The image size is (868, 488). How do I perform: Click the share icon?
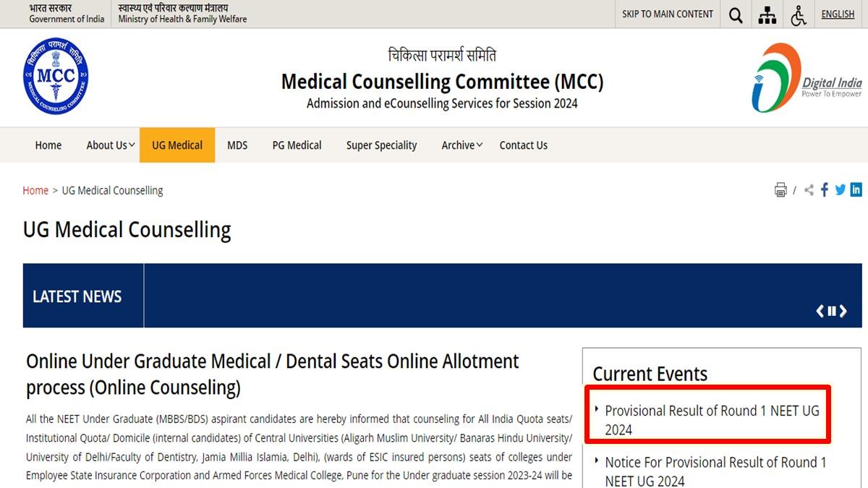[809, 190]
